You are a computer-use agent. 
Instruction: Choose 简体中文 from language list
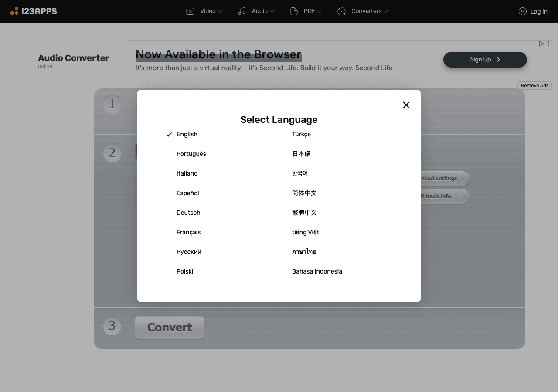(x=304, y=193)
